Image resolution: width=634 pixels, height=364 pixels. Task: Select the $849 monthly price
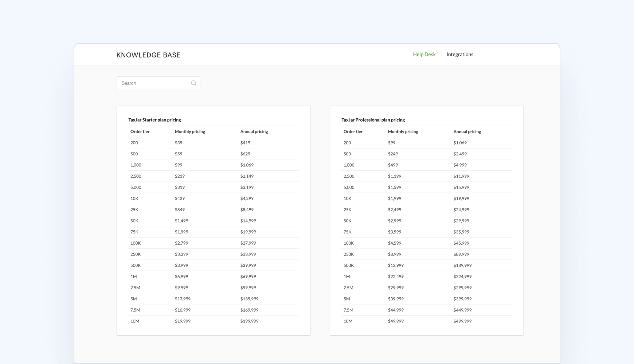tap(180, 210)
